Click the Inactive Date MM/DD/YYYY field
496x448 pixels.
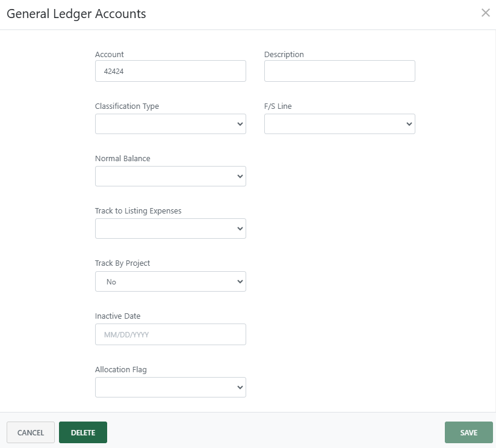click(x=170, y=334)
